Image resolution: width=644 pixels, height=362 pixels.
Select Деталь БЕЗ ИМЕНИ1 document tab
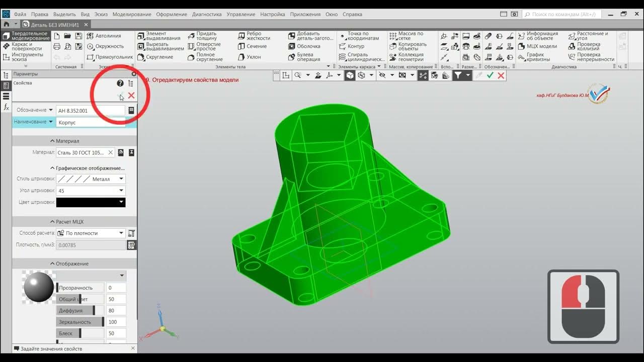55,25
